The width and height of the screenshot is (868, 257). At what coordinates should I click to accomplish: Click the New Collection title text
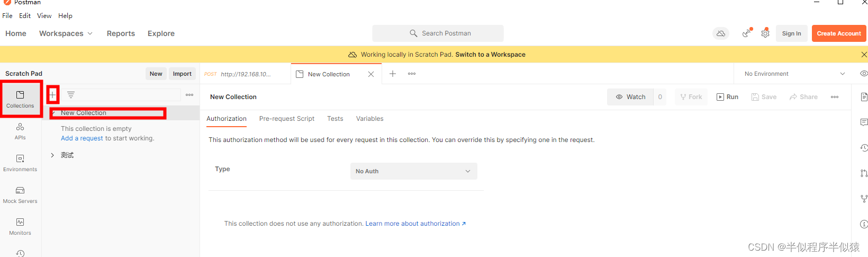(233, 97)
